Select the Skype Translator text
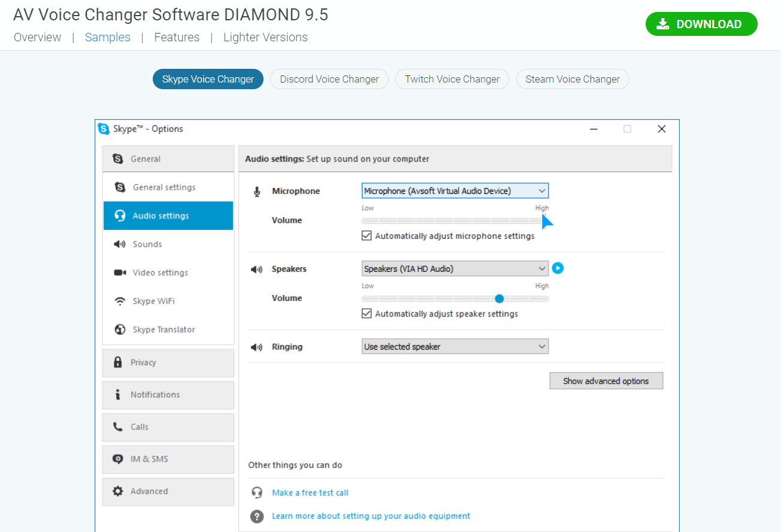This screenshot has height=532, width=781. click(x=164, y=330)
